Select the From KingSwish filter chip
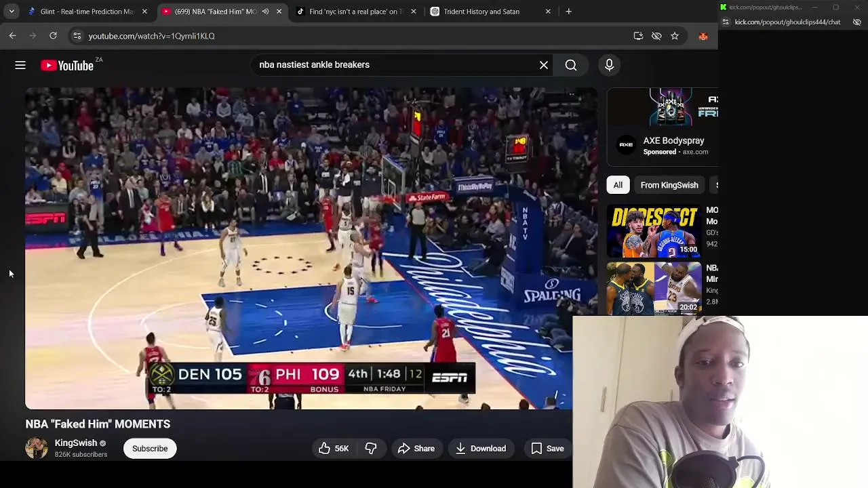Viewport: 868px width, 488px height. pyautogui.click(x=669, y=185)
